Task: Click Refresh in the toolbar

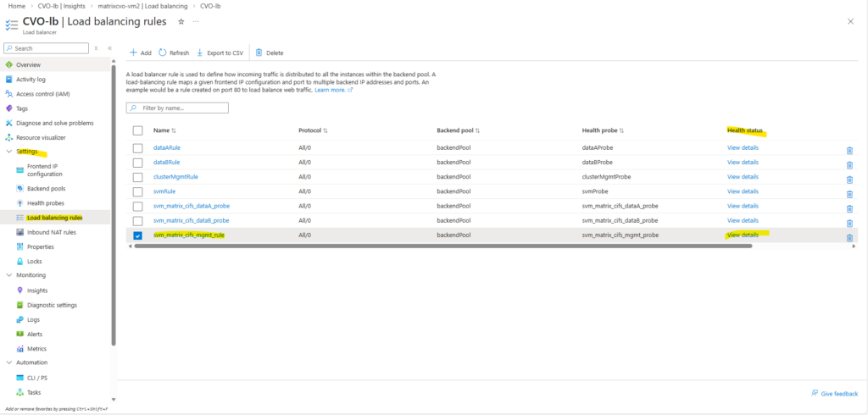Action: [174, 53]
